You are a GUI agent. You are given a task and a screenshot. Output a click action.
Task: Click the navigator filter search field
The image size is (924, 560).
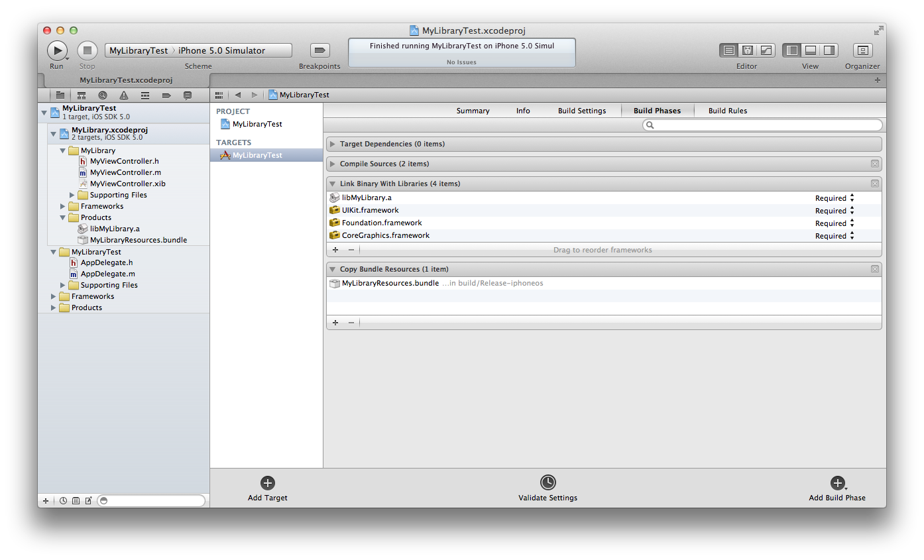click(151, 501)
